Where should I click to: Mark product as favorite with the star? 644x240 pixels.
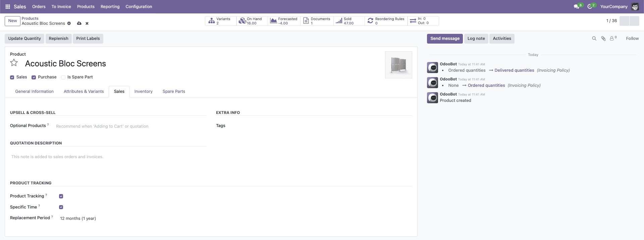14,63
